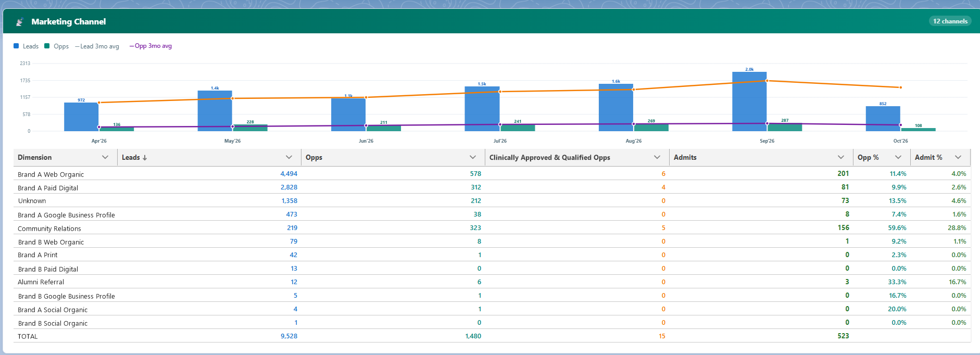The height and width of the screenshot is (355, 980).
Task: Click the May'26 Leads bar labeled 1.4k
Action: click(215, 111)
